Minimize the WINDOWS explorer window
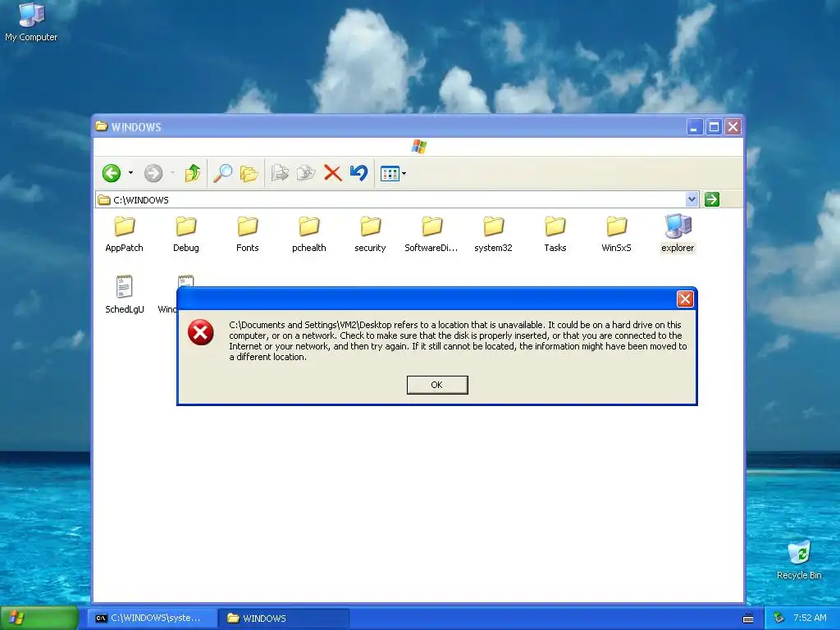 point(694,127)
